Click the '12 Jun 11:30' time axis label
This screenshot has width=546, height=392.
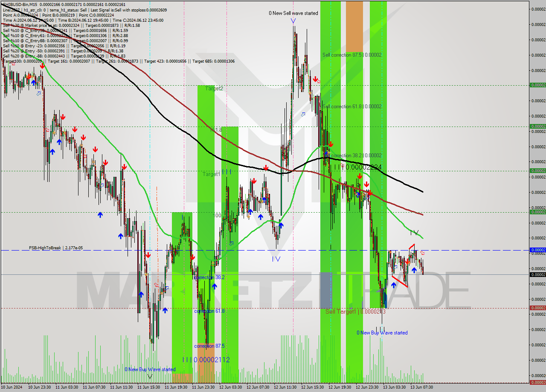[286, 387]
